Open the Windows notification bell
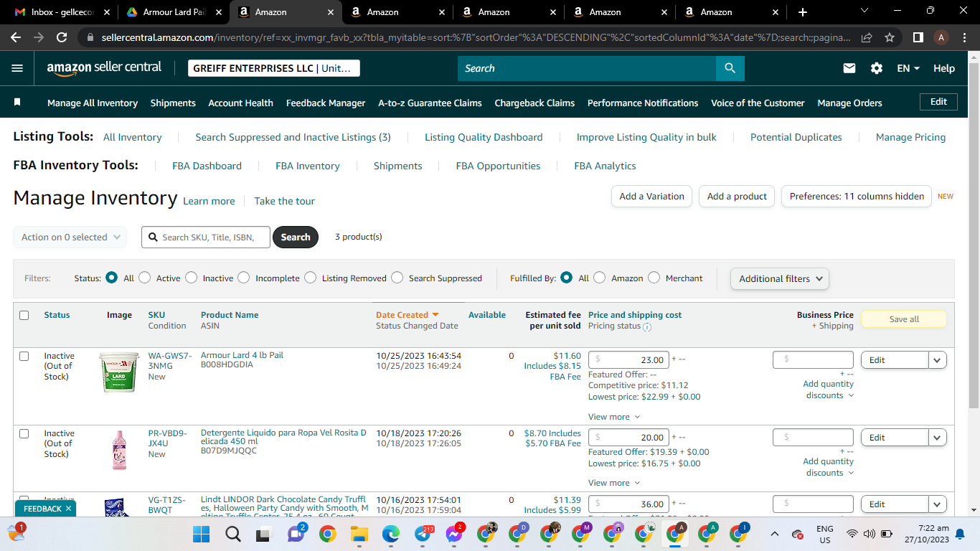The width and height of the screenshot is (980, 551). [960, 534]
